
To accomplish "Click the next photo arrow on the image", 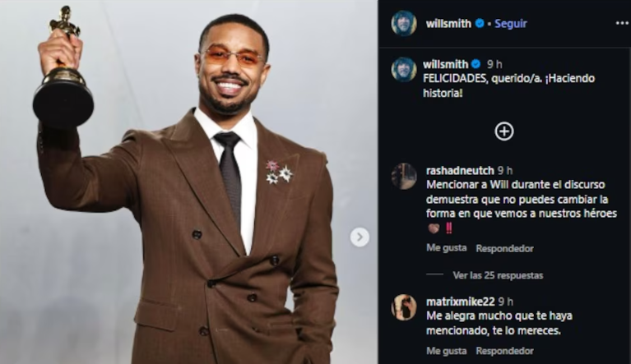I will pos(360,237).
